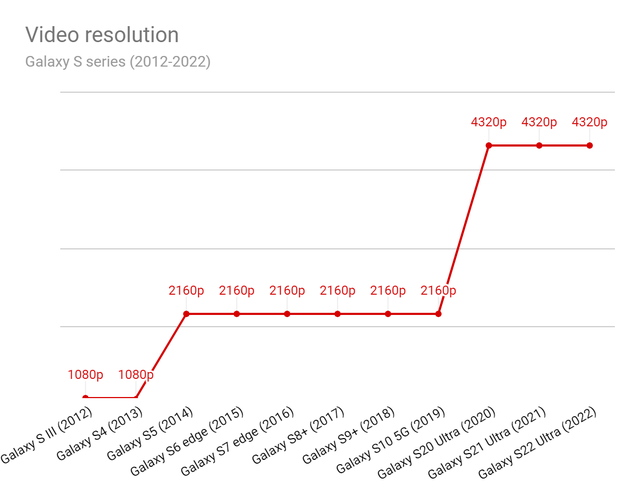Click the Galaxy S8+ (2017) data point
This screenshot has height=502, width=640.
pyautogui.click(x=338, y=314)
